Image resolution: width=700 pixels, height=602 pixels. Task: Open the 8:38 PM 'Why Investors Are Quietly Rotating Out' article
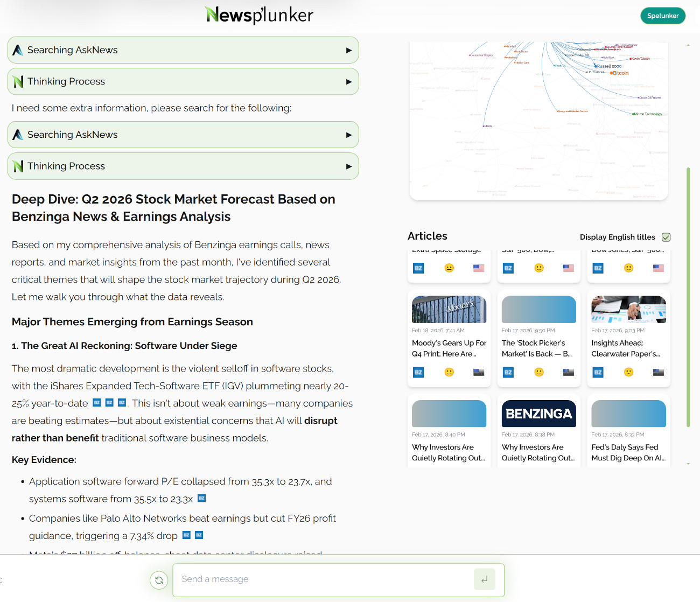pyautogui.click(x=538, y=452)
